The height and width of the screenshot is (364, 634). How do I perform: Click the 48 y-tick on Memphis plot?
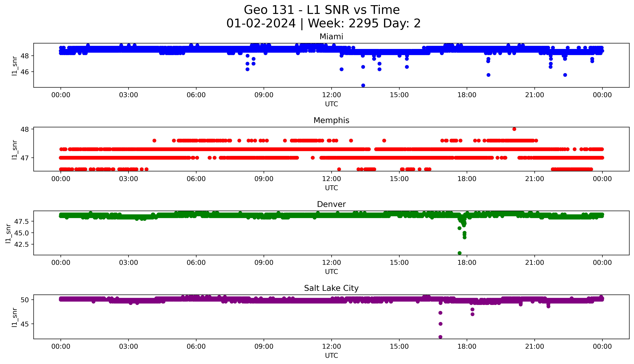[x=25, y=129]
